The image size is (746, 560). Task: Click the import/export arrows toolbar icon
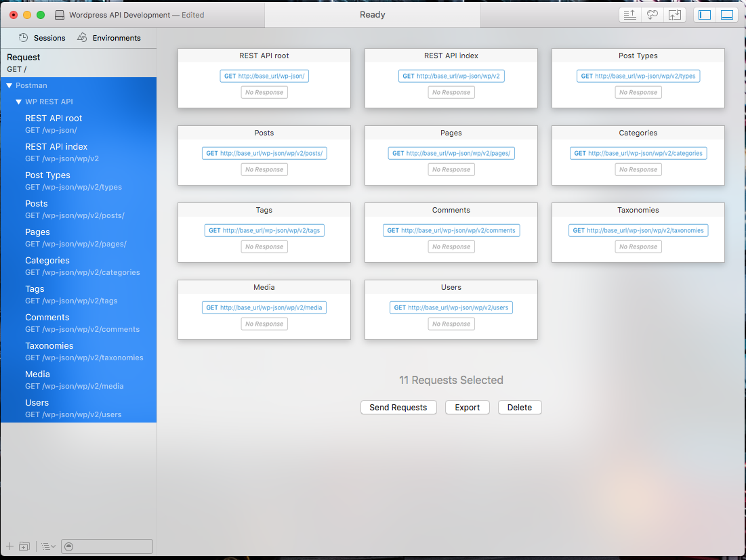click(x=675, y=15)
